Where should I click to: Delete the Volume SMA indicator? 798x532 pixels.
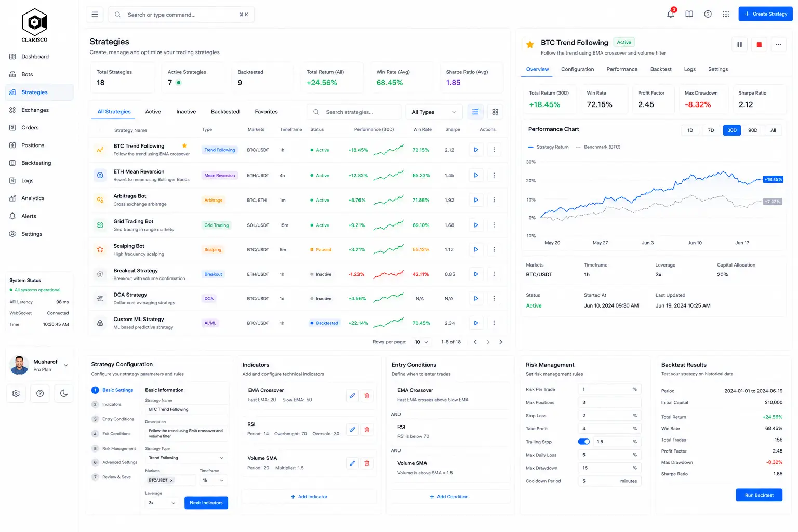(367, 463)
